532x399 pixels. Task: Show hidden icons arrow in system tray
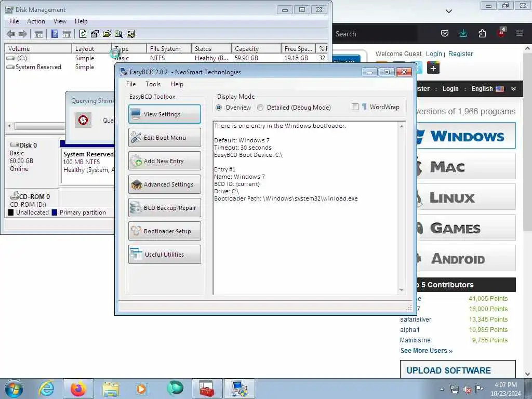[x=442, y=390]
